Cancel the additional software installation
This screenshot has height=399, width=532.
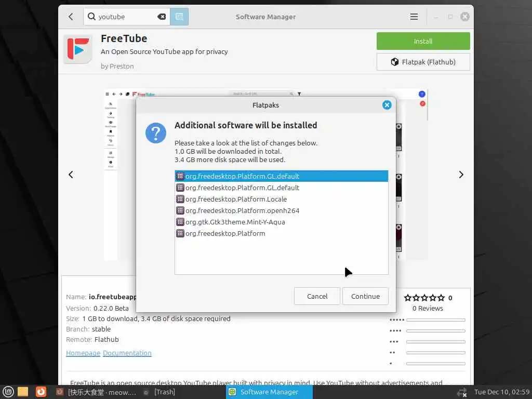317,296
